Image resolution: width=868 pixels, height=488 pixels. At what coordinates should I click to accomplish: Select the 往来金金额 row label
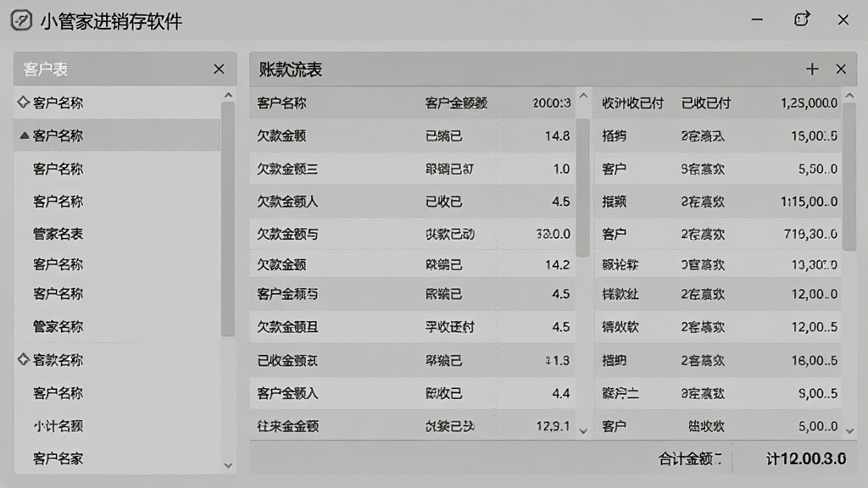tap(287, 426)
